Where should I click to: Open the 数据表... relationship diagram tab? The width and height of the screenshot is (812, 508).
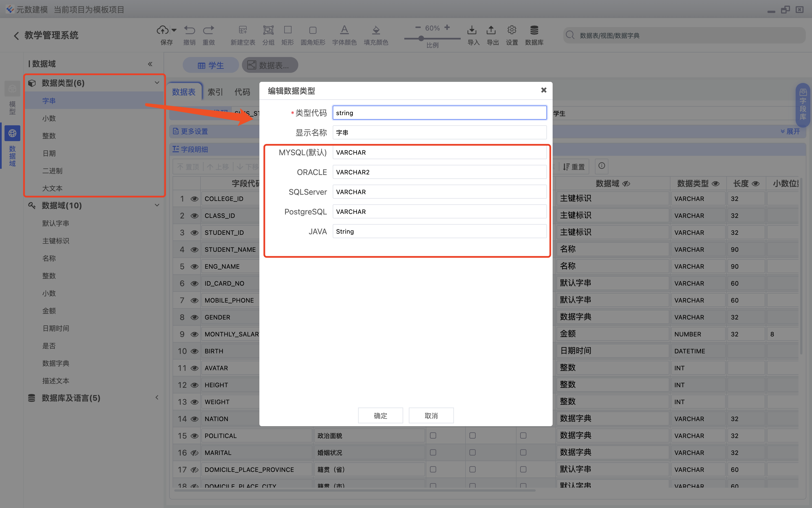pyautogui.click(x=270, y=65)
